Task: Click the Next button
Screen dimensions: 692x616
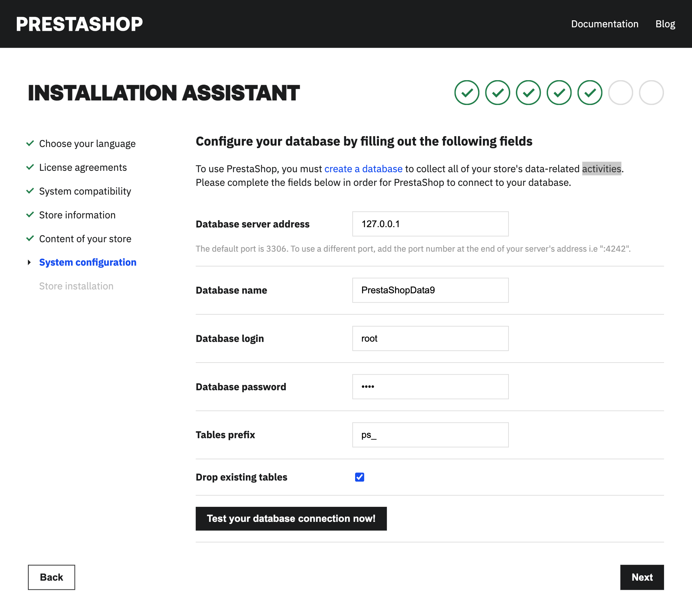Action: coord(642,577)
